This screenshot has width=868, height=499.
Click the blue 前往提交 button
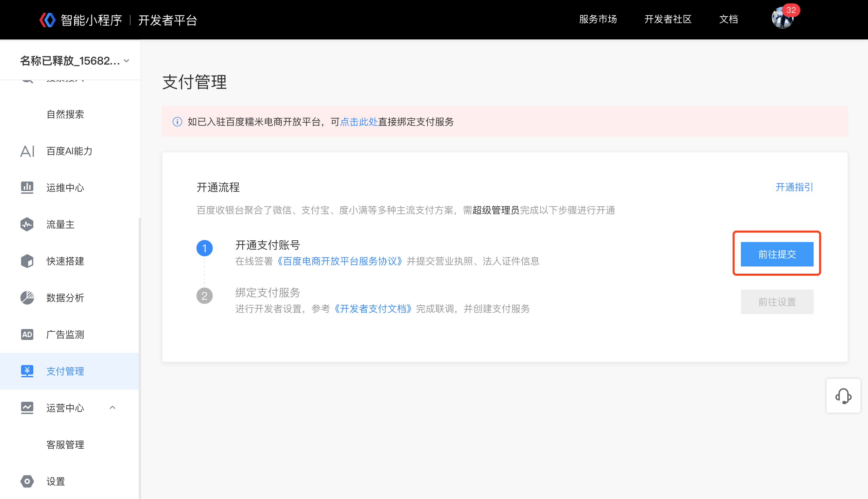(x=777, y=254)
